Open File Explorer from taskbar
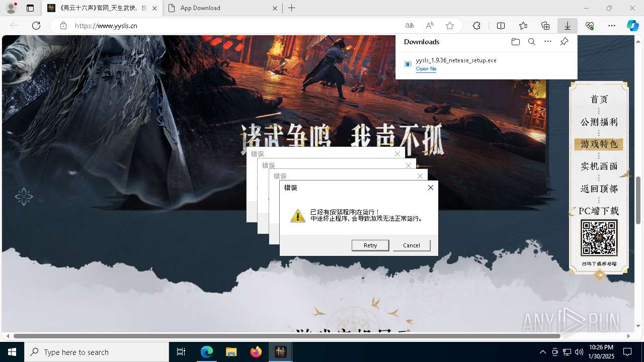 click(x=231, y=352)
